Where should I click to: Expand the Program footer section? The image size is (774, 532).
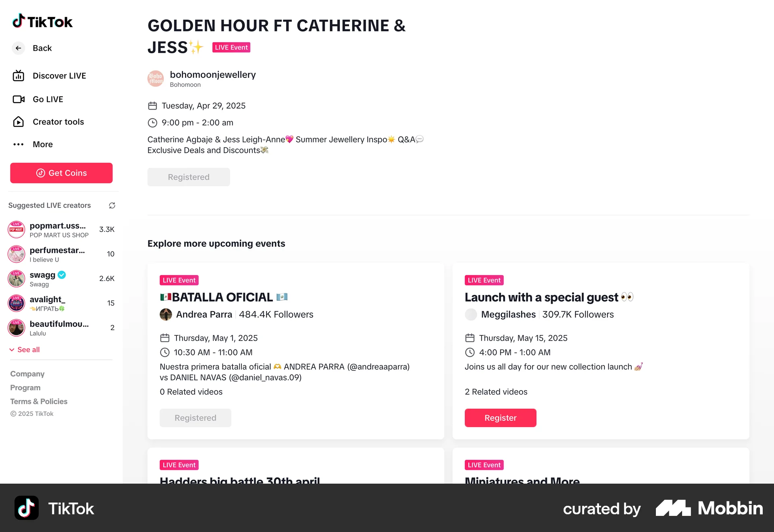(25, 388)
